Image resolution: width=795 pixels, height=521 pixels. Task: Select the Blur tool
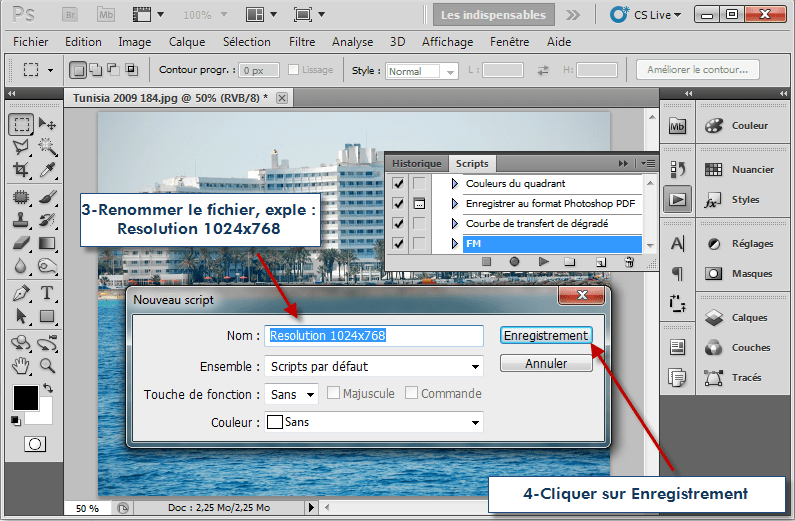[21, 266]
